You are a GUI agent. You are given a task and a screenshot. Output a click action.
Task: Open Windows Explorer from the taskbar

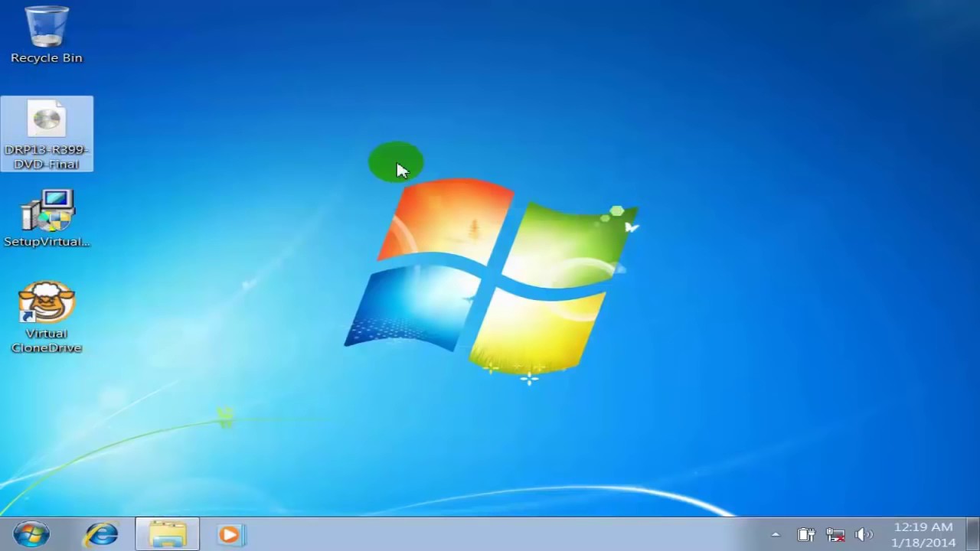[x=168, y=534]
